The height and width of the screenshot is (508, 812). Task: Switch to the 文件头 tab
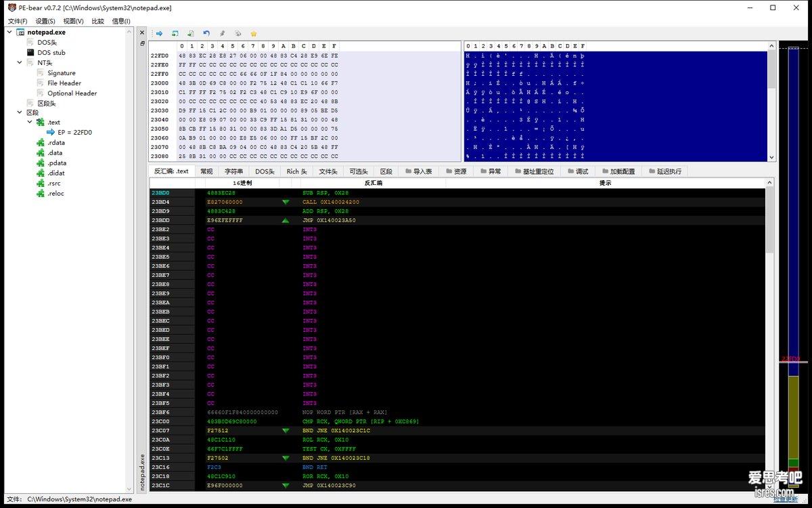(x=328, y=171)
